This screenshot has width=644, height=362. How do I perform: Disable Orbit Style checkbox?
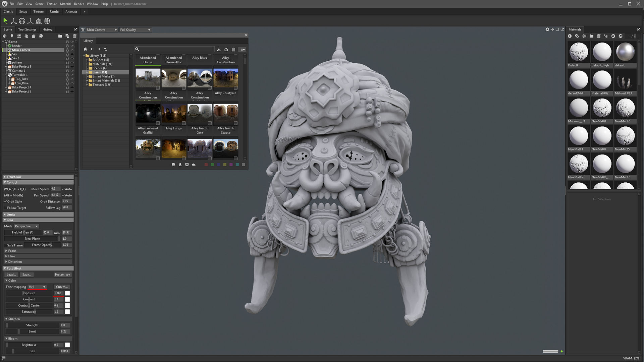[5, 202]
